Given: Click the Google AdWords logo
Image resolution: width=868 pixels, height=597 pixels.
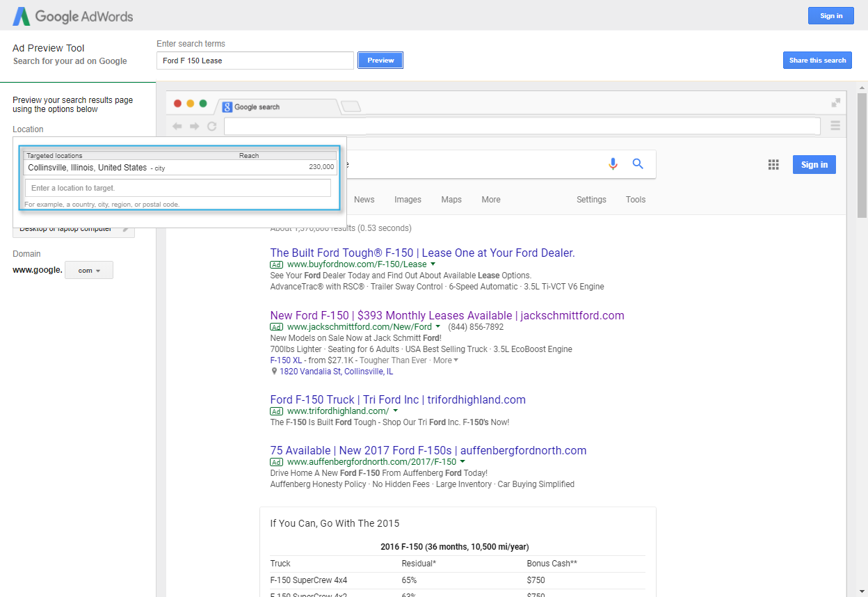Looking at the screenshot, I should click(x=72, y=15).
